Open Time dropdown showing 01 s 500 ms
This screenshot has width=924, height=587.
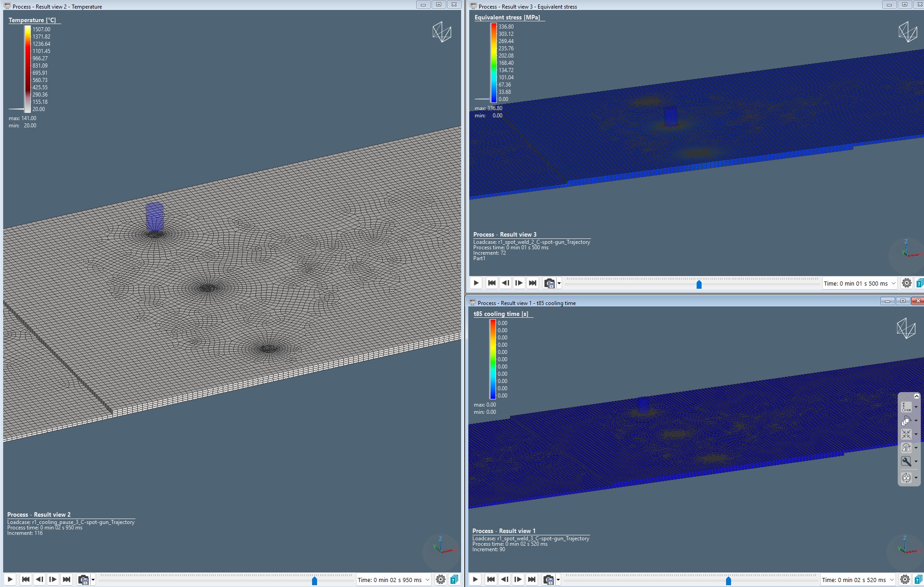click(x=893, y=283)
